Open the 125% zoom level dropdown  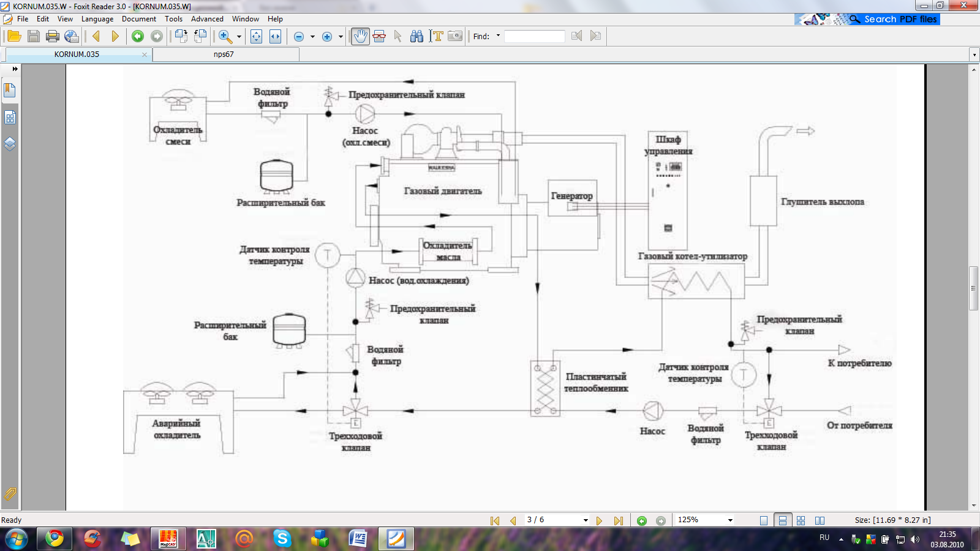[730, 520]
